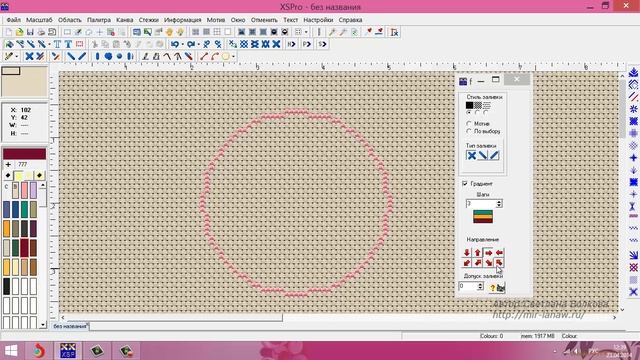
Task: Click the Шаги value input field
Action: coord(481,203)
